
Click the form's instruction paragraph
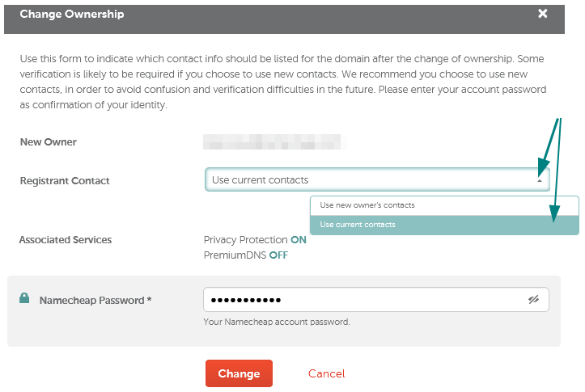click(x=283, y=82)
